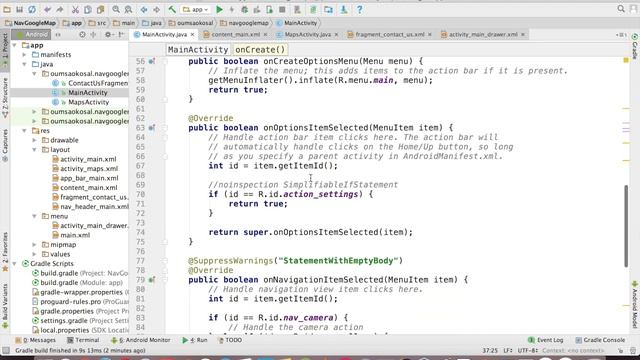This screenshot has width=640, height=360.
Task: Toggle the Build Variants side panel
Action: pos(5,307)
